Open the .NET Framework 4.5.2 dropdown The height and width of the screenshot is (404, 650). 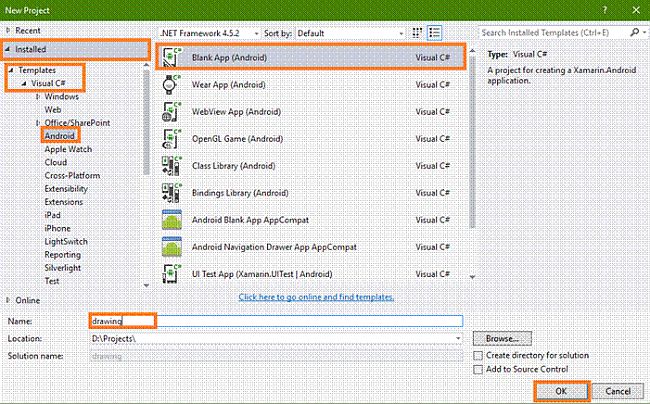(210, 33)
